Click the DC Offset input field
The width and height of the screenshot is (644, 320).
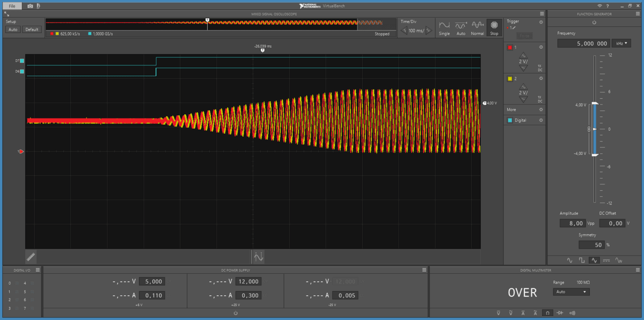(612, 223)
